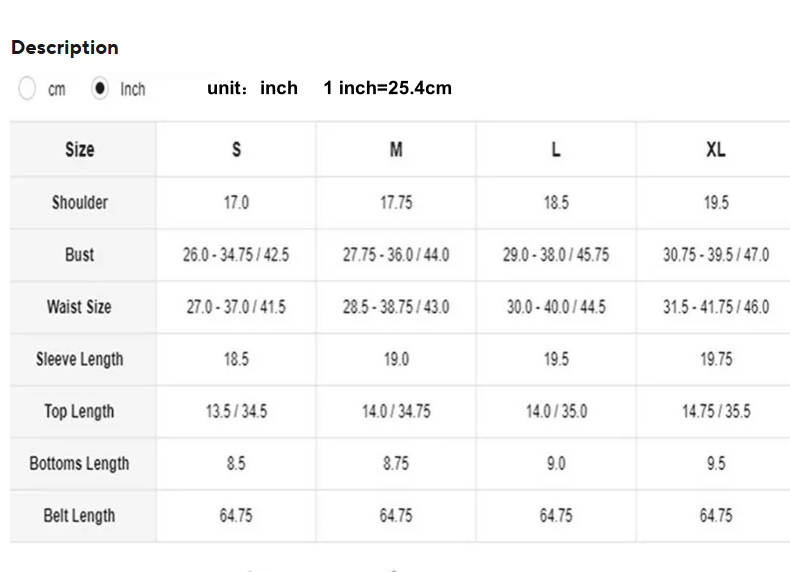Click the L size column header

tap(556, 150)
